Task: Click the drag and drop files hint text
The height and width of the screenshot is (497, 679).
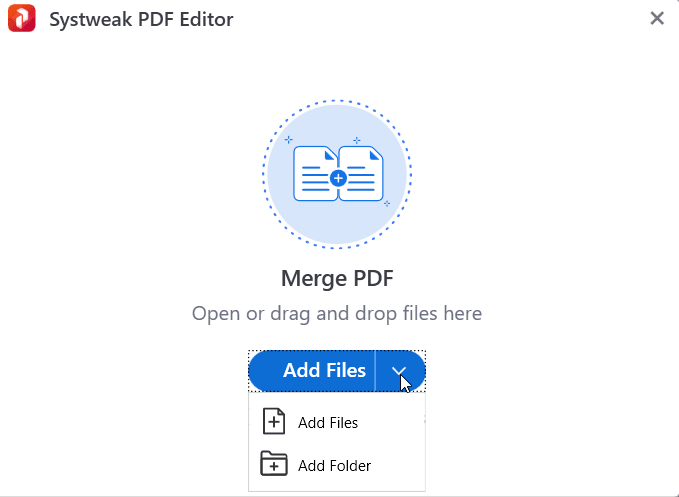Action: 337,313
